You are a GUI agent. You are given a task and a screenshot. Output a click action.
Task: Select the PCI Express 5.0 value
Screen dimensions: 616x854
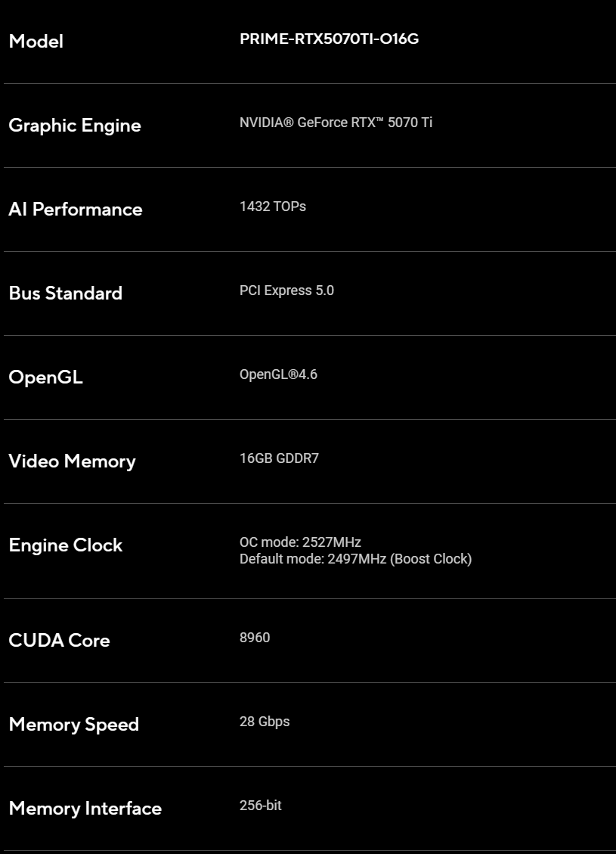tap(286, 290)
